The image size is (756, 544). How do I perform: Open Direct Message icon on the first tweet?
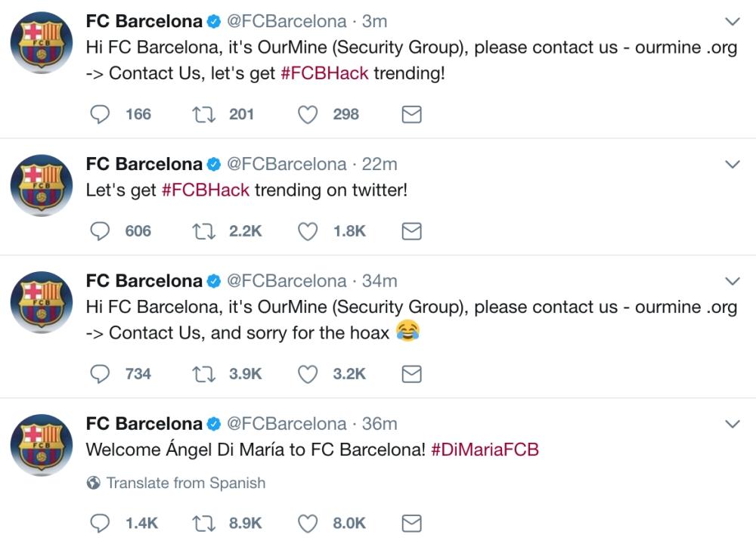411,115
